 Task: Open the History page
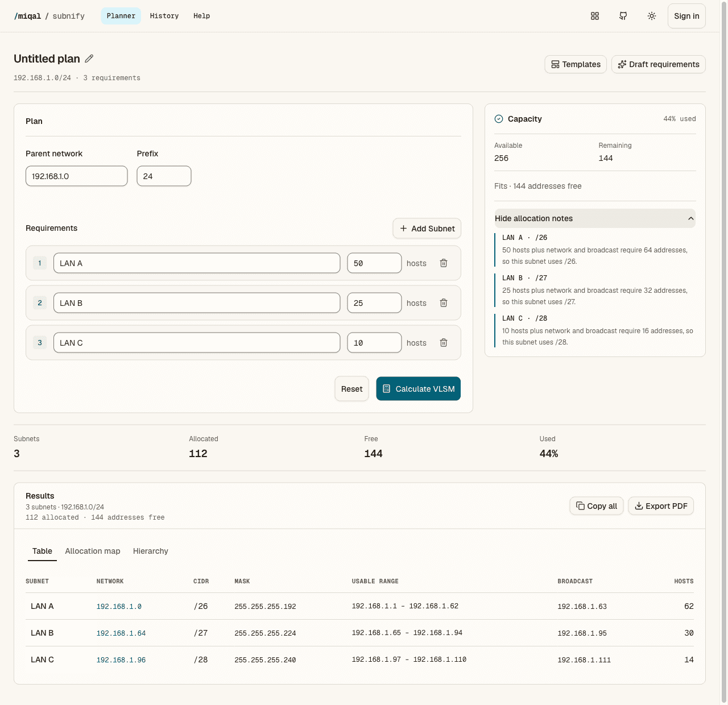164,16
